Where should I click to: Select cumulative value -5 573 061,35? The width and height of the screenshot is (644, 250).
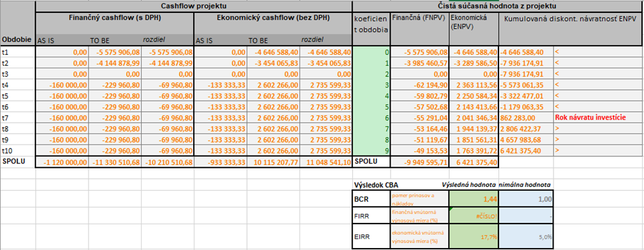(526, 85)
